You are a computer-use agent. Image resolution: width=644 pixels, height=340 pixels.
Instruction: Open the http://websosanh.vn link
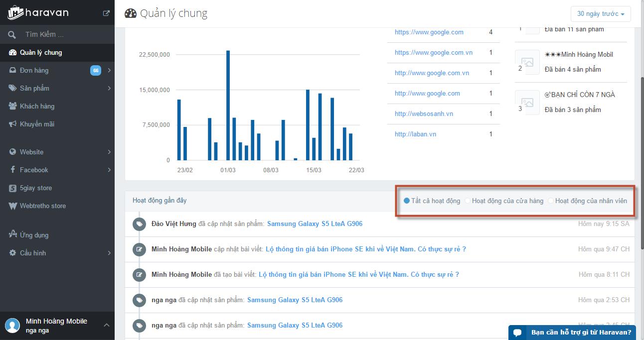pyautogui.click(x=424, y=113)
